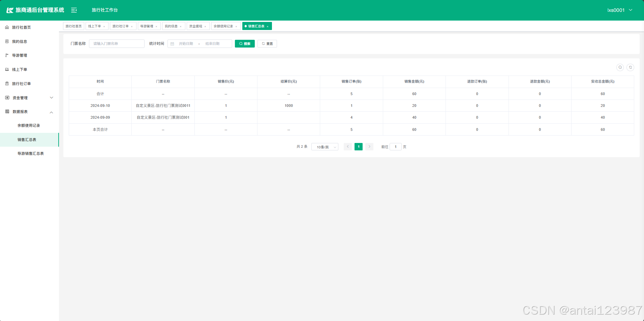This screenshot has height=321, width=644.
Task: Click the 前往 page number input
Action: point(396,147)
